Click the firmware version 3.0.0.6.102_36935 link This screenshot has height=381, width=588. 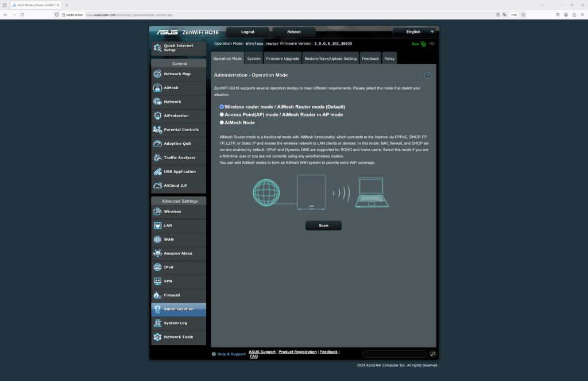coord(333,44)
